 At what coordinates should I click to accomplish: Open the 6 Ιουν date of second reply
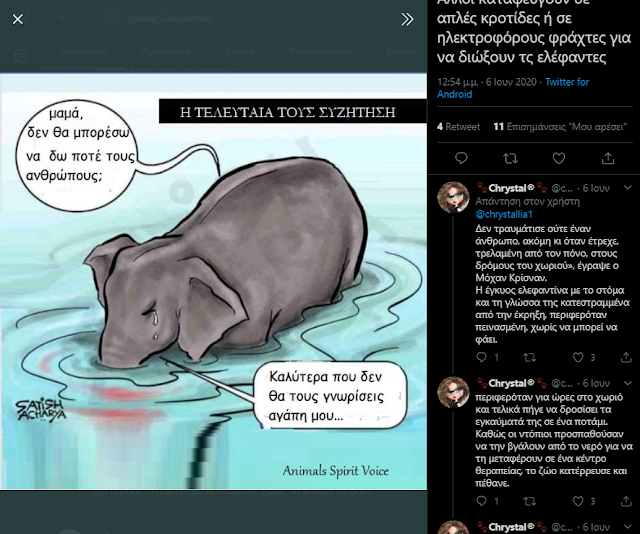point(596,383)
